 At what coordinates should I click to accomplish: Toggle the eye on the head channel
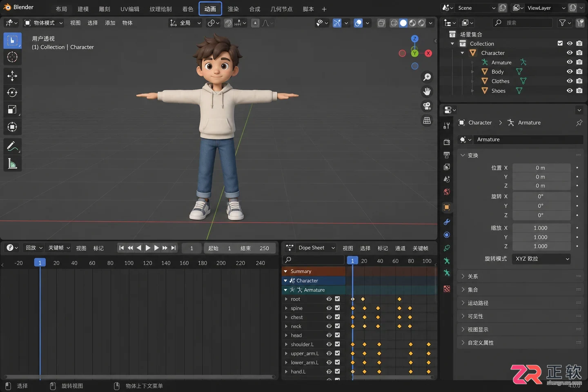pos(329,335)
